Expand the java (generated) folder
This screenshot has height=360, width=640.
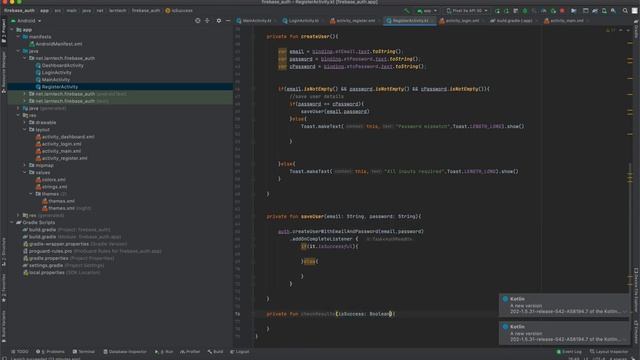pos(18,108)
